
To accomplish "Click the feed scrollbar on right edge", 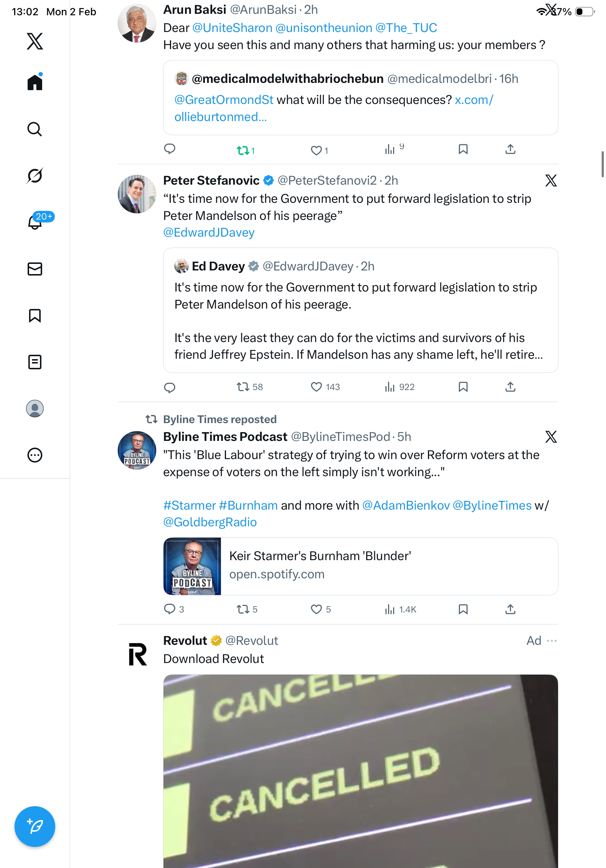I will [x=603, y=164].
